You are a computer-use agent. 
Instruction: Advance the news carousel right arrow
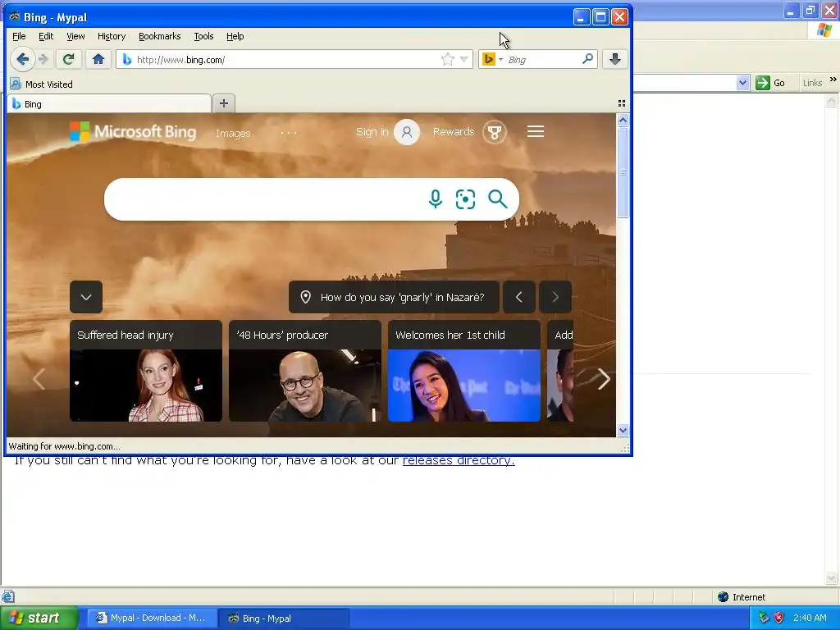[604, 379]
